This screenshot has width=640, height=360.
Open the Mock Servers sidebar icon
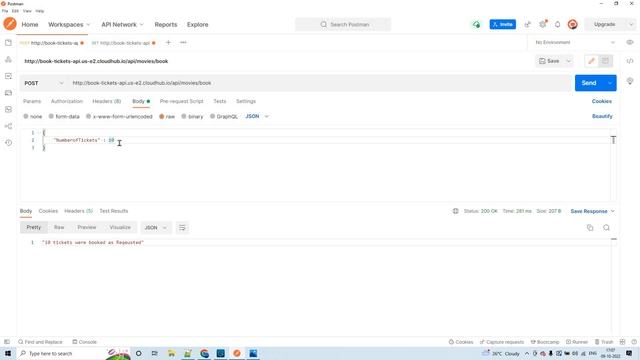8,93
